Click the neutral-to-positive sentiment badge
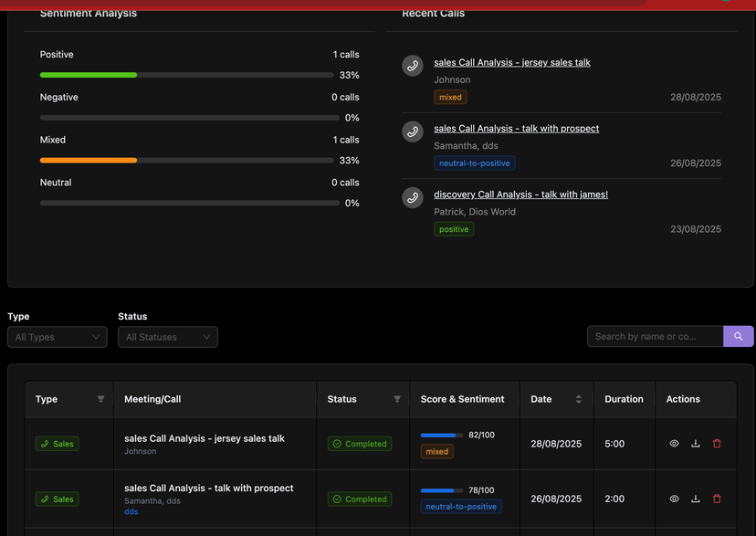Viewport: 756px width, 536px height. click(475, 163)
